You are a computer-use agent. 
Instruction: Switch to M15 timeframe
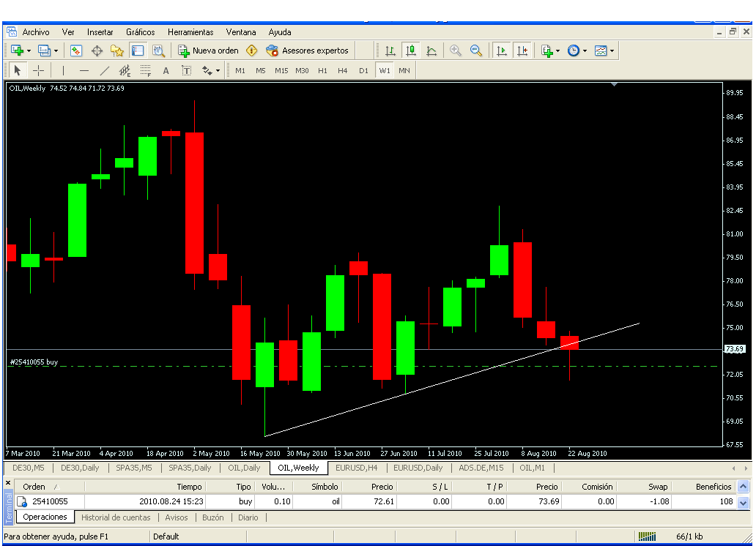tap(281, 70)
